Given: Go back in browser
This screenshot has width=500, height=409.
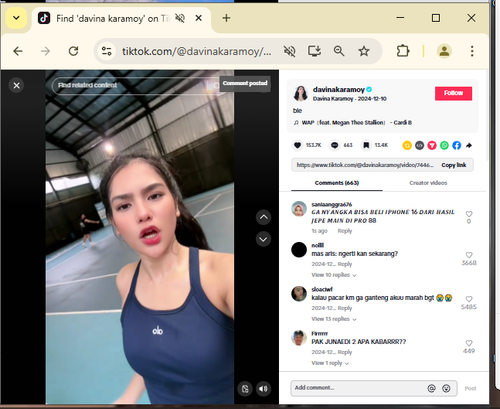Looking at the screenshot, I should click(x=18, y=51).
